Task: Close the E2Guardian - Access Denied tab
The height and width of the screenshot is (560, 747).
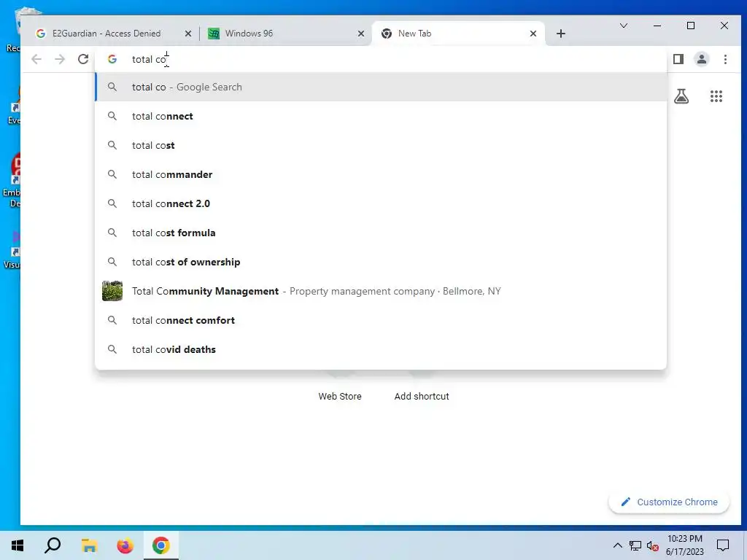Action: tap(187, 34)
